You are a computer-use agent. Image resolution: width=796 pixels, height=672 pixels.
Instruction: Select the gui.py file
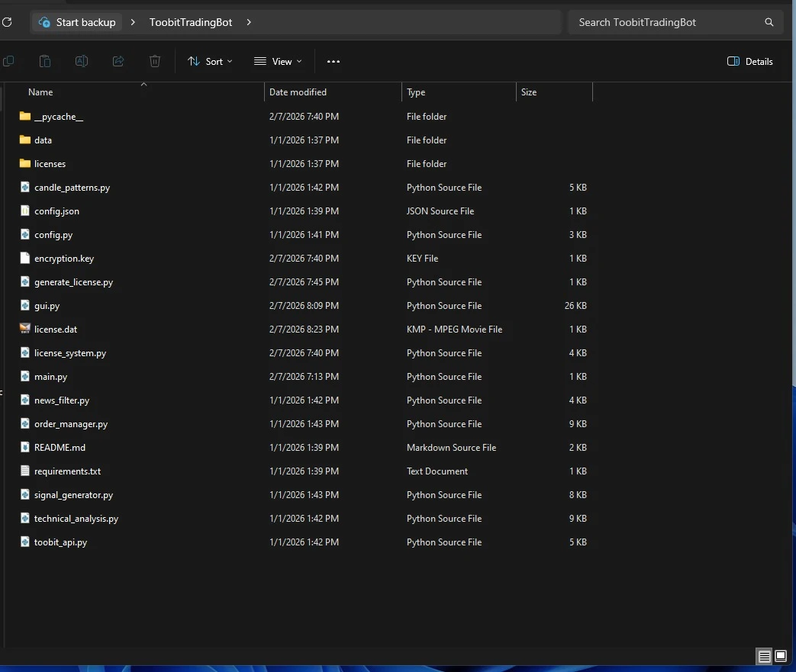pos(47,306)
